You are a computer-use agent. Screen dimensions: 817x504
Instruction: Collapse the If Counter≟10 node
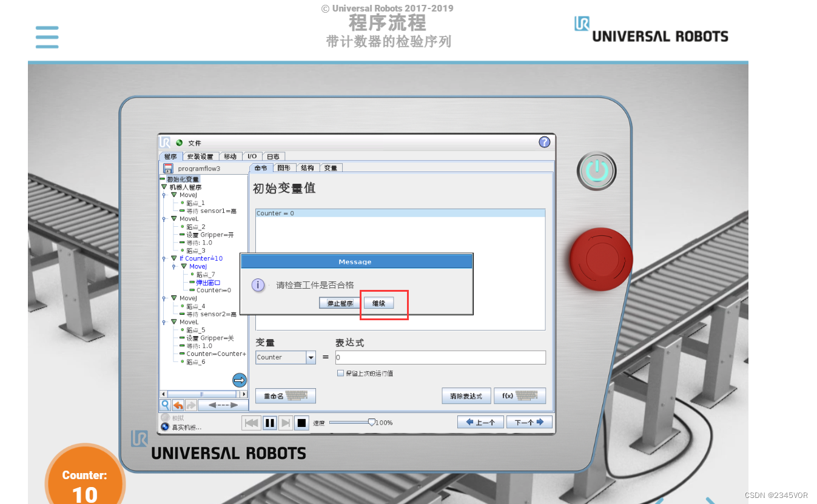(174, 258)
